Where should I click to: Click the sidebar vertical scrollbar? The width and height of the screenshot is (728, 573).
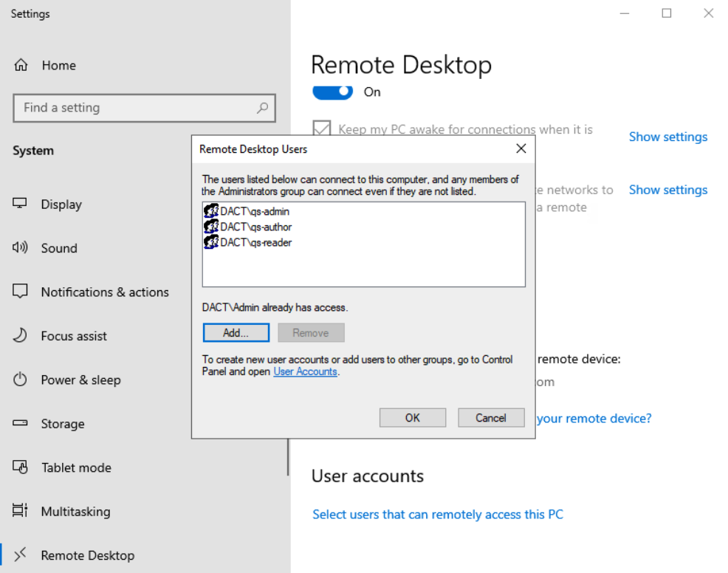coord(288,457)
